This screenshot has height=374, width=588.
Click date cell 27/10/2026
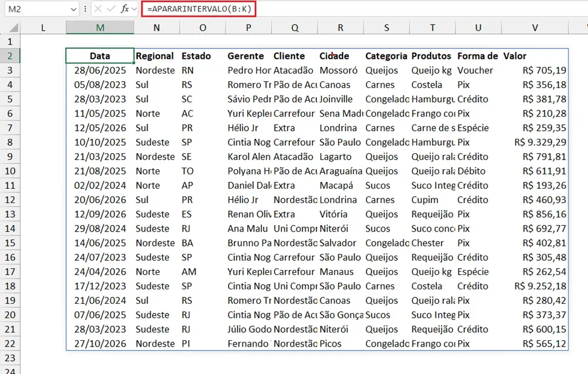(100, 344)
